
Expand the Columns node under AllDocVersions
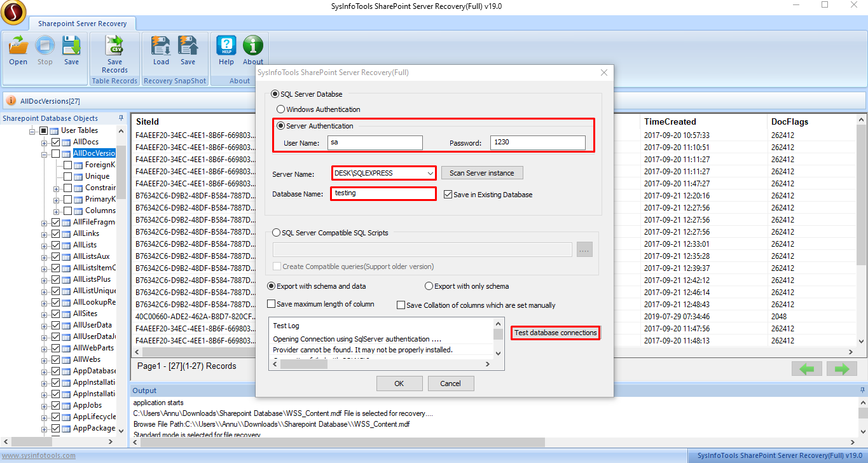coord(57,211)
